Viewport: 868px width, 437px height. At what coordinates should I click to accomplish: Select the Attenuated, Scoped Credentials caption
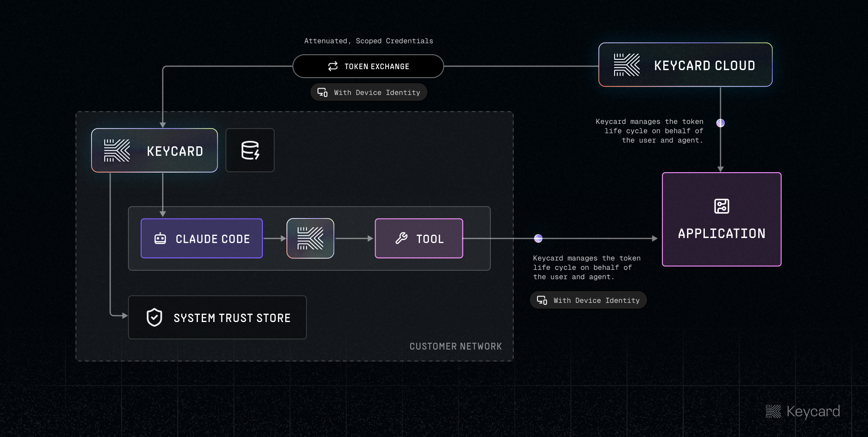[x=368, y=41]
